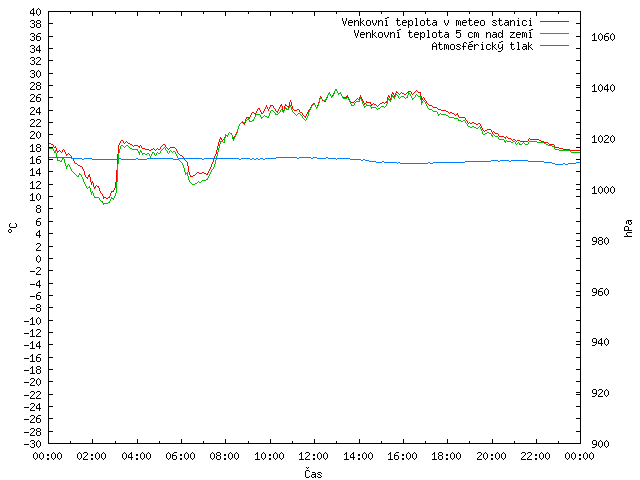Click temperature axis label '-30'

pyautogui.click(x=33, y=444)
